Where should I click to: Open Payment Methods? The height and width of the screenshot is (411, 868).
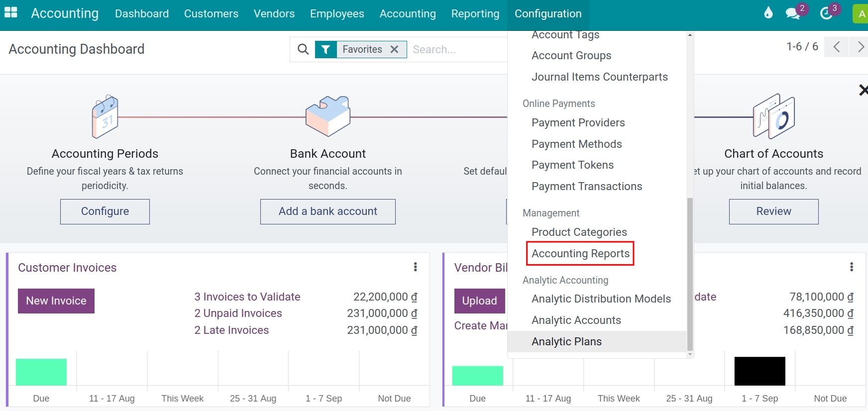click(x=577, y=144)
